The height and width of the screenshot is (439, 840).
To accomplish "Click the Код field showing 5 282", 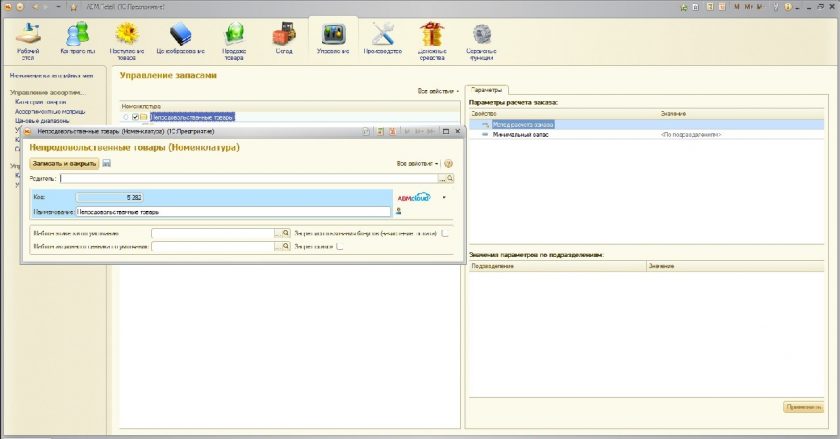I will click(x=109, y=197).
